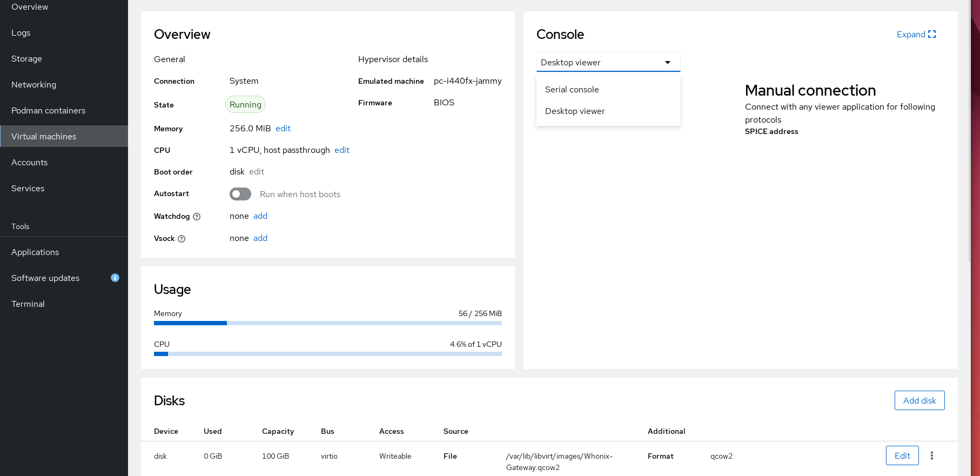This screenshot has height=476, width=980.
Task: Click the Software updates info badge
Action: (x=115, y=278)
